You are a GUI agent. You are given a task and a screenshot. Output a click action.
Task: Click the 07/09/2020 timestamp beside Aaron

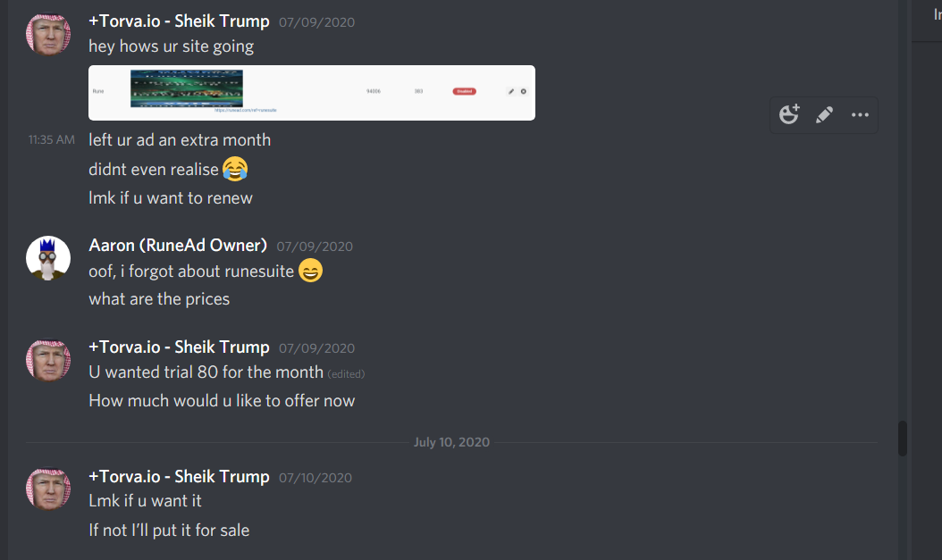(315, 247)
